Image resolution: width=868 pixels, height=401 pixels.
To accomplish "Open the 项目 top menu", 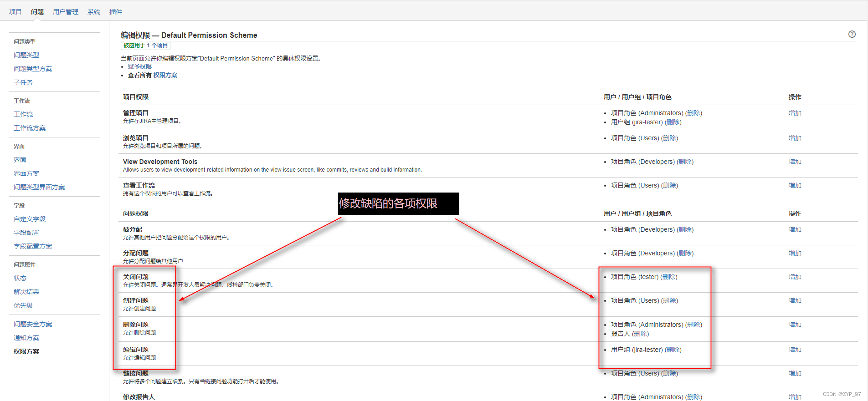I will [15, 12].
